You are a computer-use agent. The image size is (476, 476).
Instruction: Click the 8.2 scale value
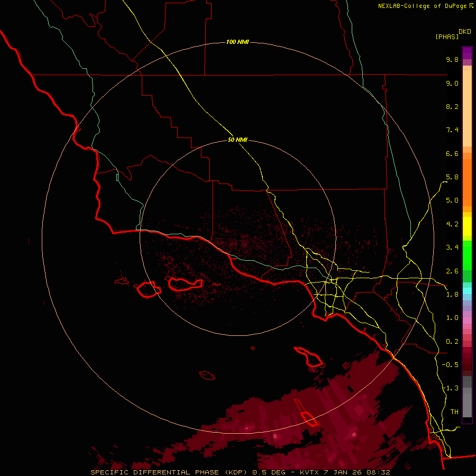tap(452, 106)
